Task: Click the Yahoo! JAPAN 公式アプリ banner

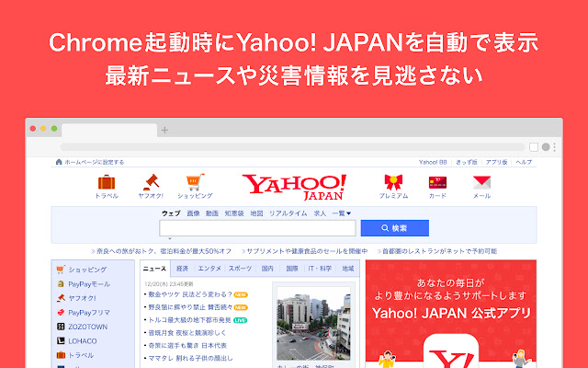Action: 451,314
